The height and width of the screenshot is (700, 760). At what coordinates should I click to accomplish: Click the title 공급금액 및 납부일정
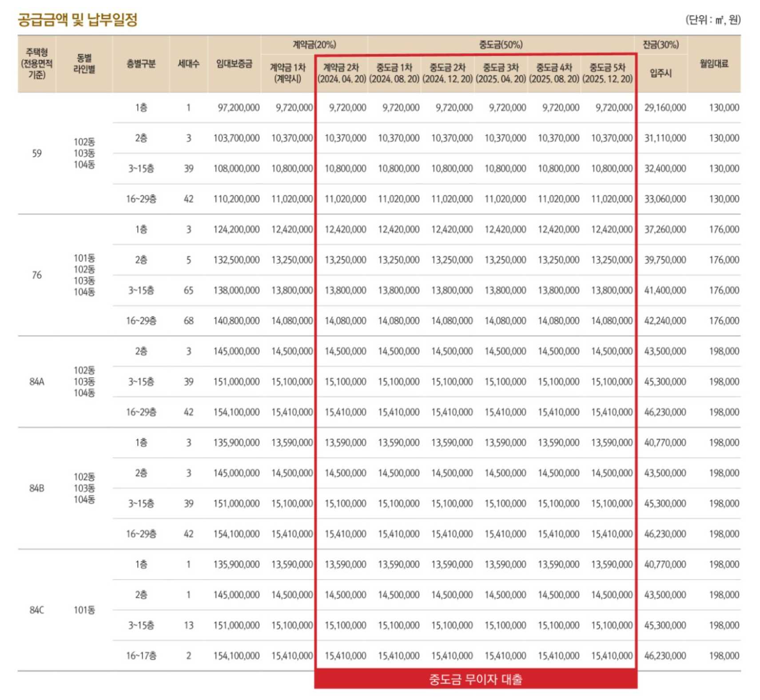(x=78, y=20)
